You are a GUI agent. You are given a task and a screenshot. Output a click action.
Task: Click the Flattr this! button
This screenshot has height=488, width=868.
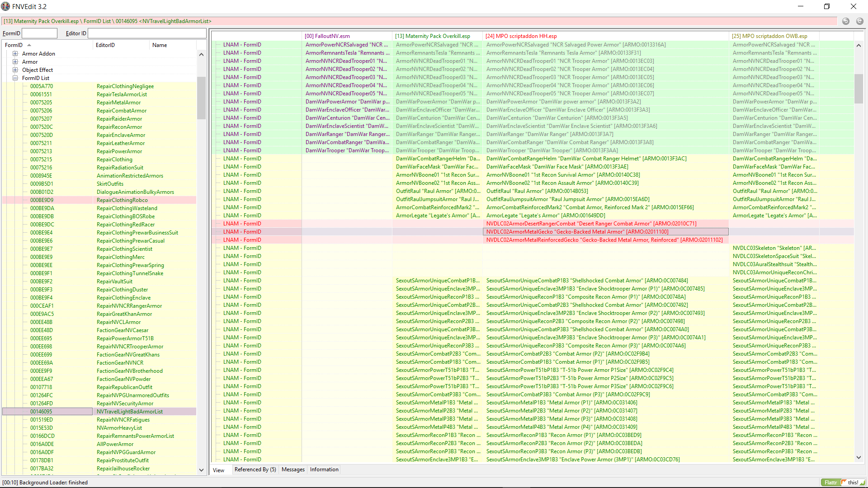point(843,482)
